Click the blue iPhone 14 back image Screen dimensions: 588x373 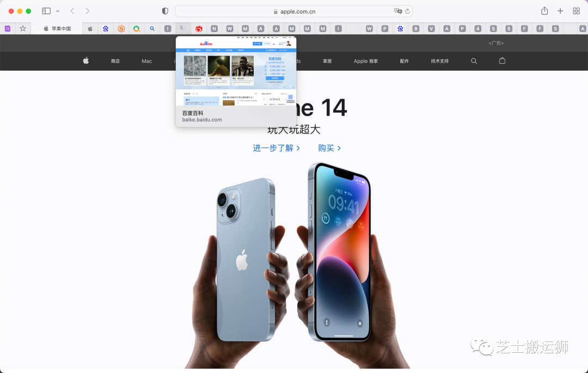[247, 259]
